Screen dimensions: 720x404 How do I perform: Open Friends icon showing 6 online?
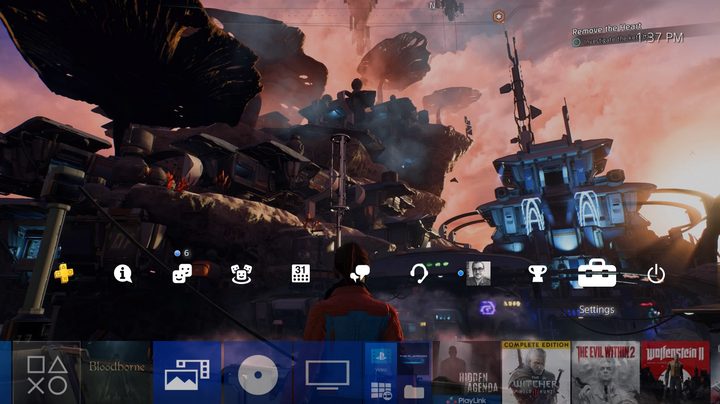click(182, 274)
